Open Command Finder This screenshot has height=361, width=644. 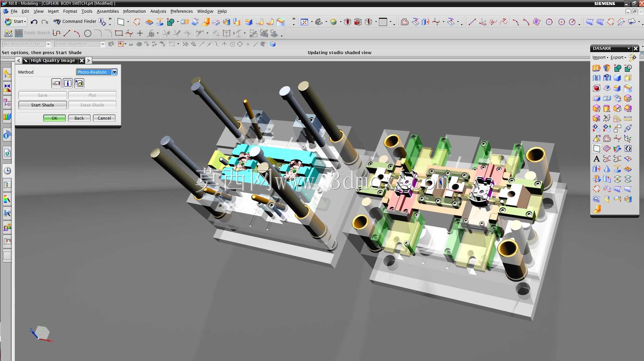75,22
